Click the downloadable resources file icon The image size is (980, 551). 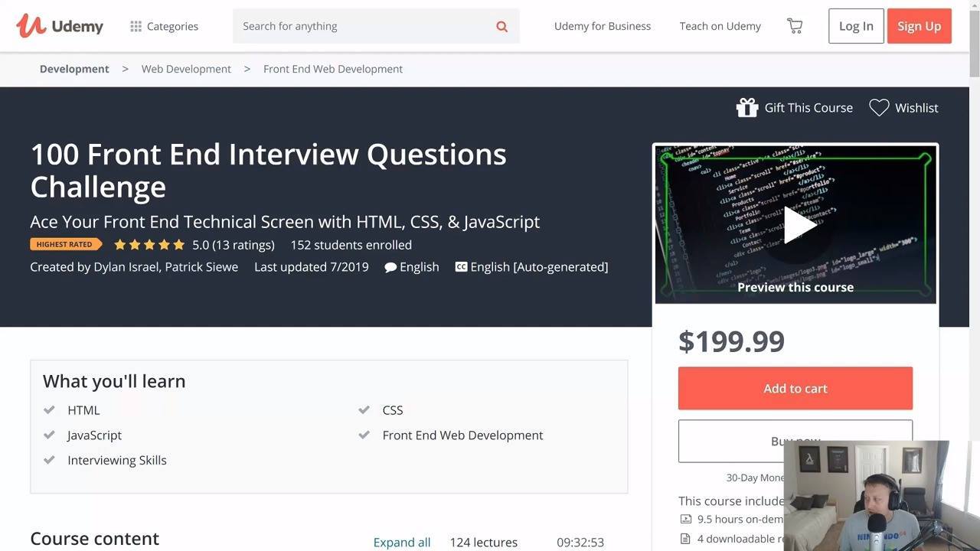pos(686,539)
